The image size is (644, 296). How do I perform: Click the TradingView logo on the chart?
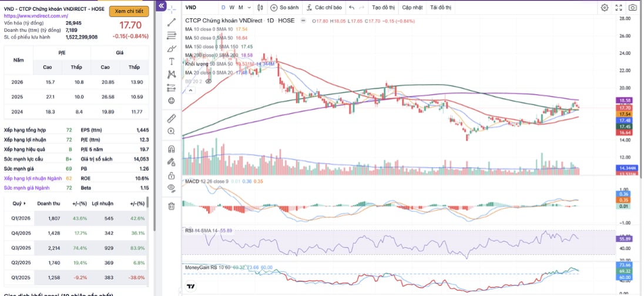pos(190,287)
